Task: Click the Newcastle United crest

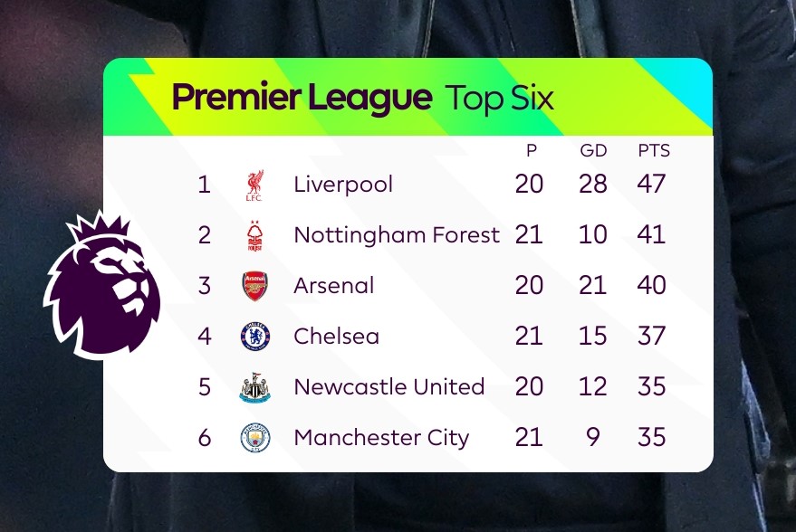Action: pos(254,387)
